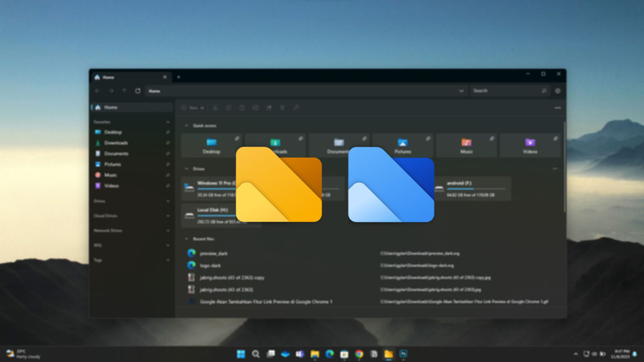Click the Copy toolbar icon

pyautogui.click(x=229, y=108)
